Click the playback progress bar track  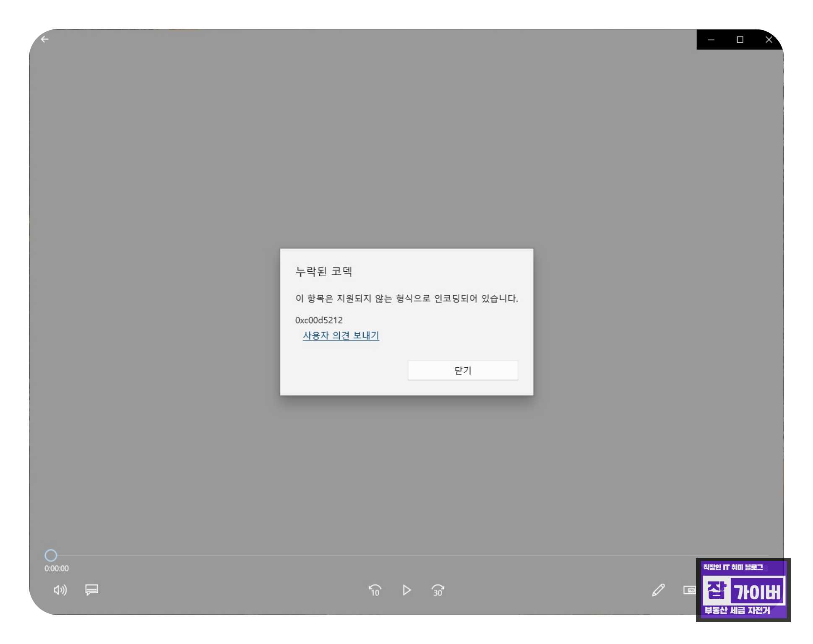tap(378, 555)
